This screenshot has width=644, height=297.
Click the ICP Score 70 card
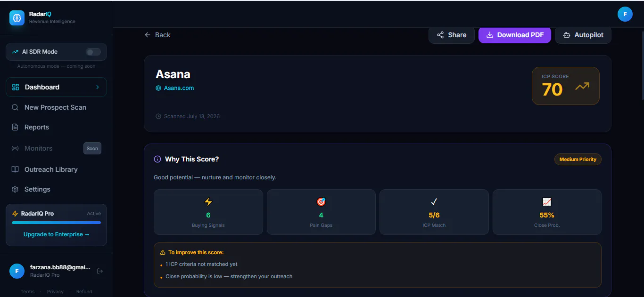click(566, 86)
